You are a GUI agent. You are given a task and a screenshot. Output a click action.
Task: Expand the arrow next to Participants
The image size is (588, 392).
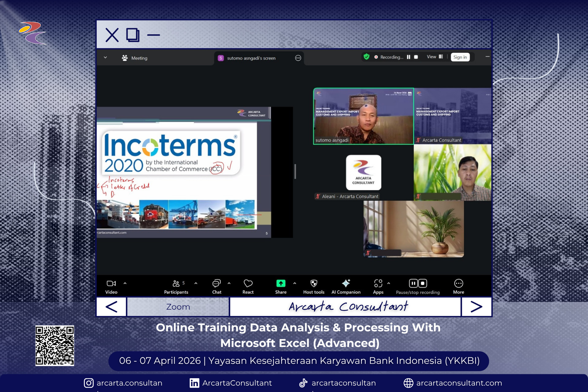(x=196, y=283)
